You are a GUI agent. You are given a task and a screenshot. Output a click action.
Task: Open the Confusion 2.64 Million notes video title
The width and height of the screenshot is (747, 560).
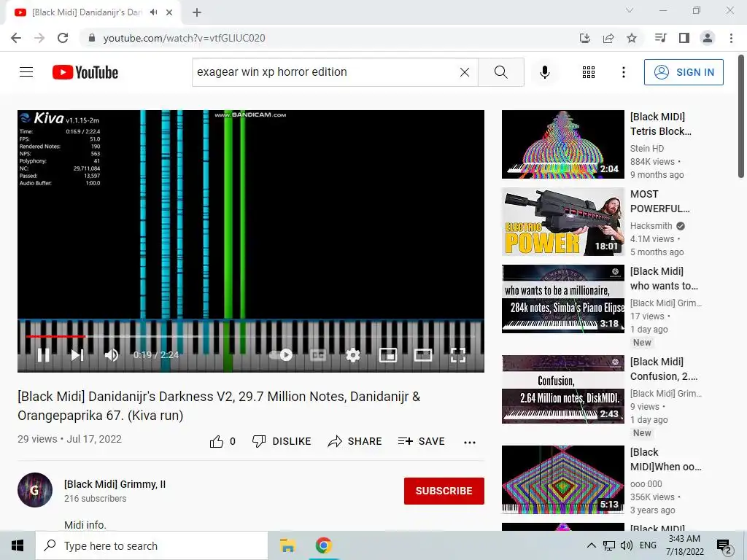(x=664, y=369)
